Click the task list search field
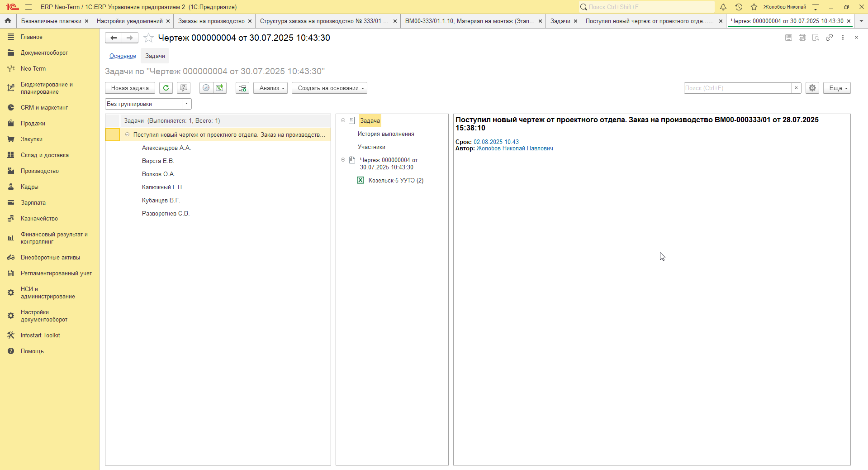 point(738,88)
